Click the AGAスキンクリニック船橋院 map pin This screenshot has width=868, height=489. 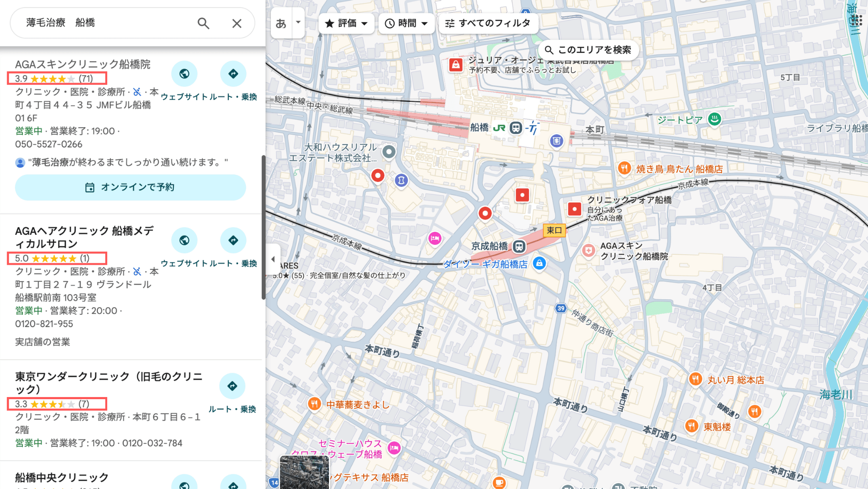coord(588,250)
